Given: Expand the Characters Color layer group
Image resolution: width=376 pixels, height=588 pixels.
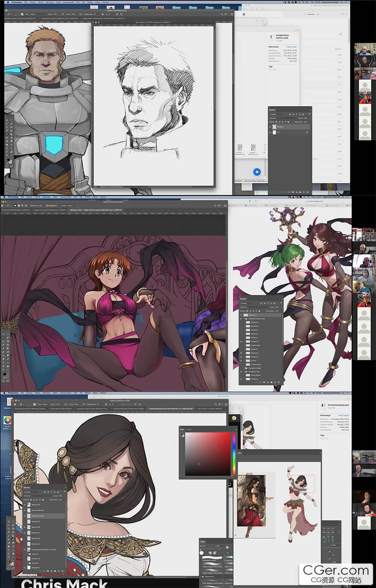Looking at the screenshot, I should point(244,372).
